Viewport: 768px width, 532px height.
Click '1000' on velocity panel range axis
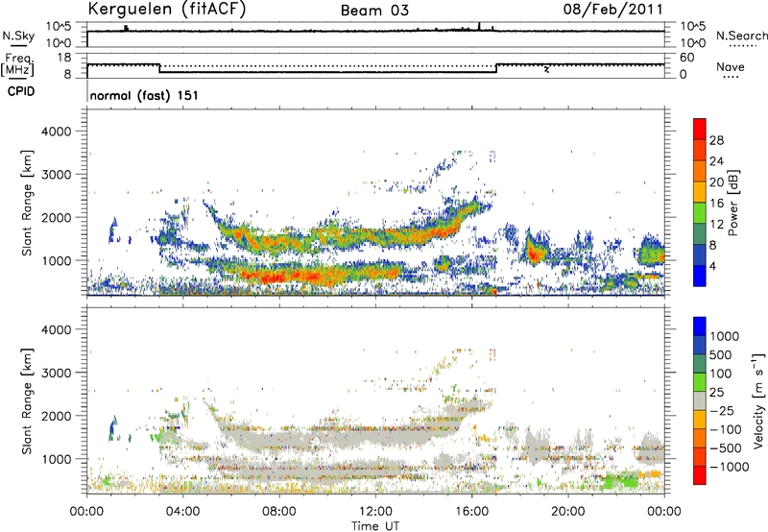57,459
